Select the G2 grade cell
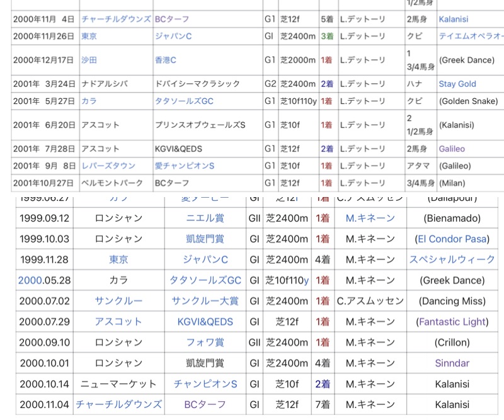Viewport: 504px width, 420px height. 271,84
